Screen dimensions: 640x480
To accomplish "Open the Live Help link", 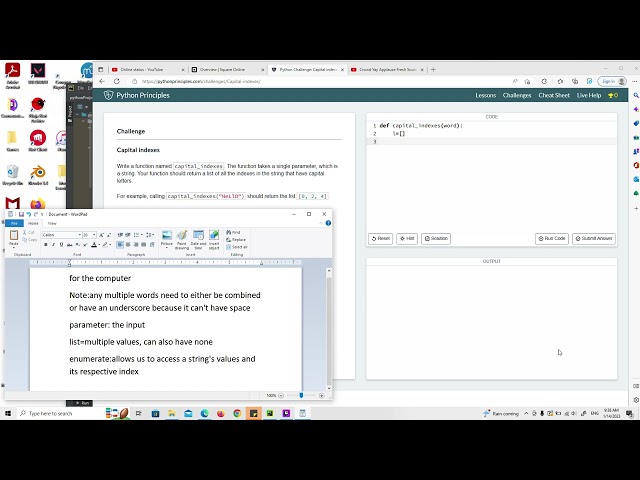I will (x=589, y=96).
